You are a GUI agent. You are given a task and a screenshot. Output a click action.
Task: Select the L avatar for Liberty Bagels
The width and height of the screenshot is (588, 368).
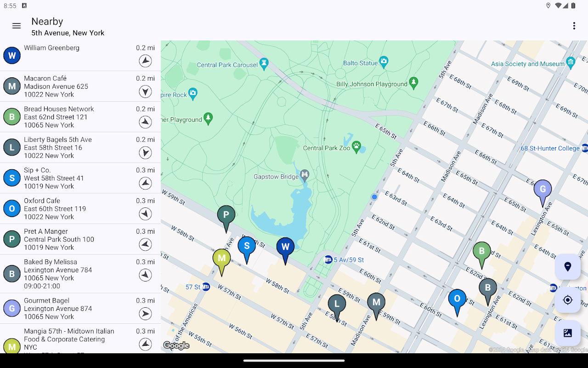[12, 147]
